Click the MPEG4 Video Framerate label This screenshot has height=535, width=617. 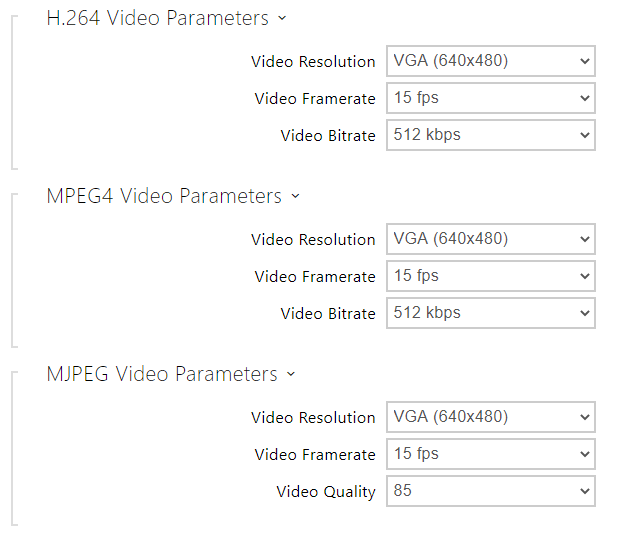click(315, 276)
